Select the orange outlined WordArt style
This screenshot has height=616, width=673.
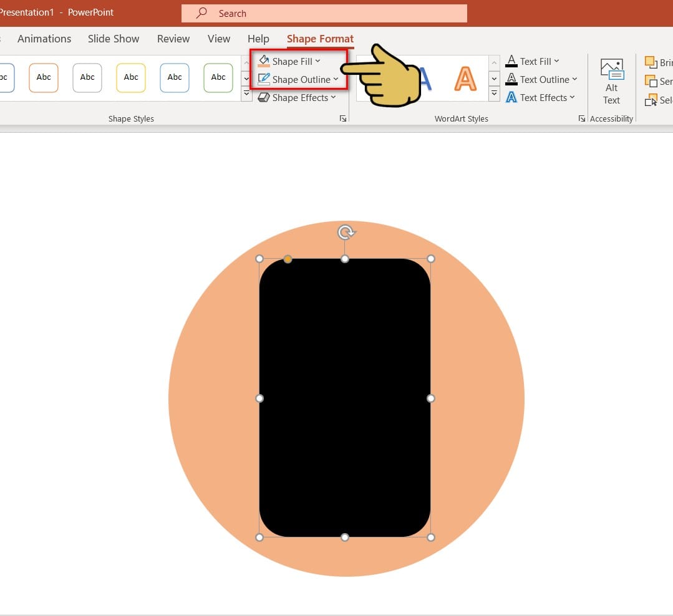pyautogui.click(x=465, y=79)
